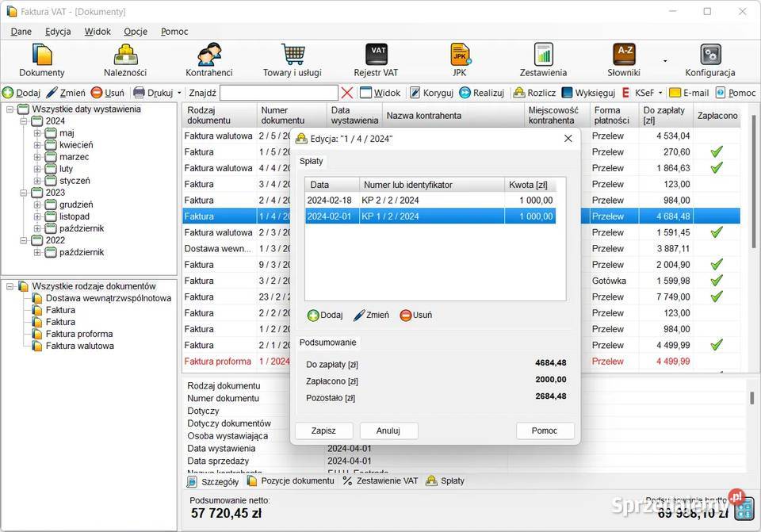Select payment row KP 1 / 2 / 2024
The image size is (761, 532).
click(x=430, y=216)
